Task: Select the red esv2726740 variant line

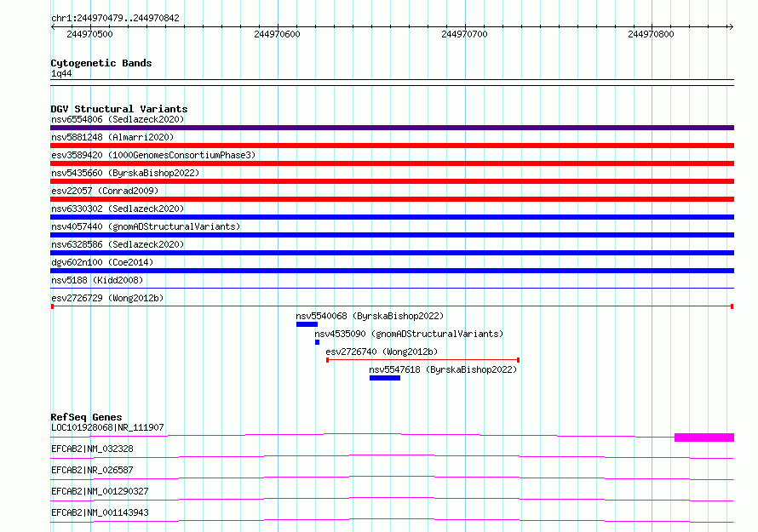Action: click(423, 360)
